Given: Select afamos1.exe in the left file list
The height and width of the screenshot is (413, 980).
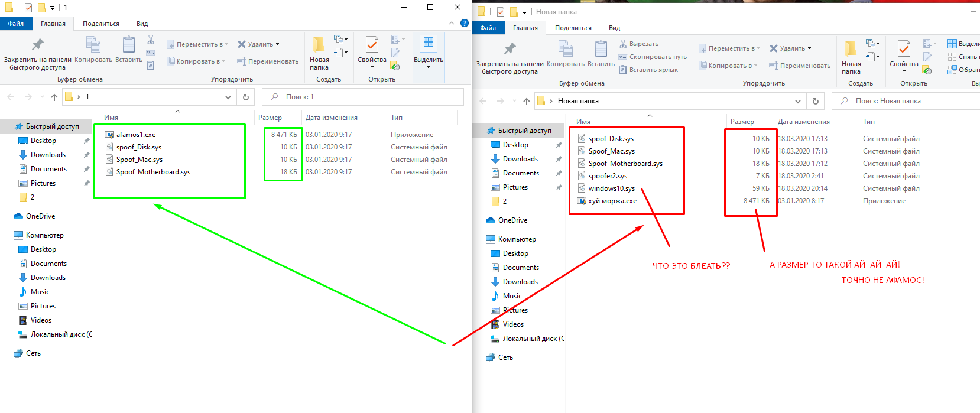Looking at the screenshot, I should [x=136, y=135].
